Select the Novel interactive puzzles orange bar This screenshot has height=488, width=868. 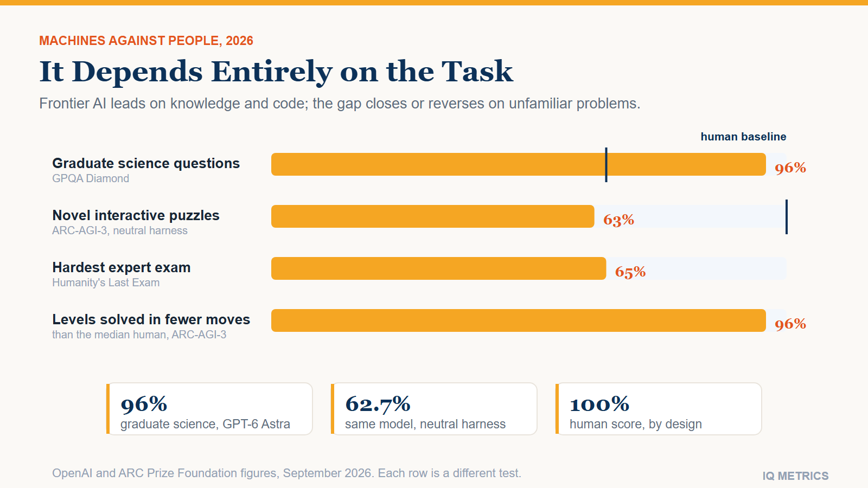click(433, 216)
